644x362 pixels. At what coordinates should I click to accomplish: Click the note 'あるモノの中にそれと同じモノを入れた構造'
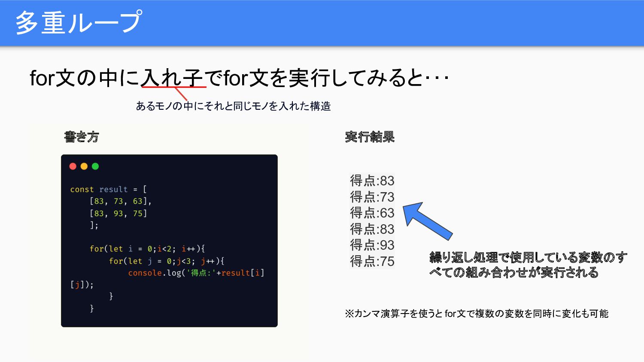pos(233,106)
